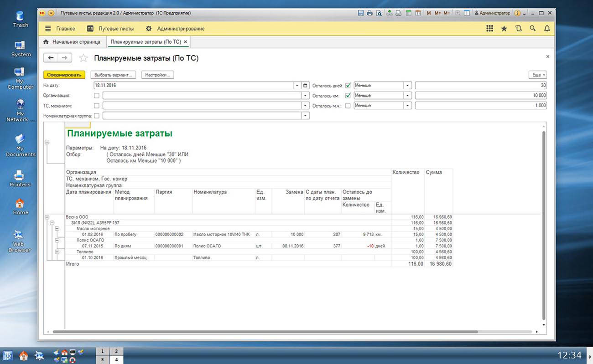Image resolution: width=593 pixels, height=364 pixels.
Task: Open the Осталось км comparison dropdown
Action: (407, 96)
